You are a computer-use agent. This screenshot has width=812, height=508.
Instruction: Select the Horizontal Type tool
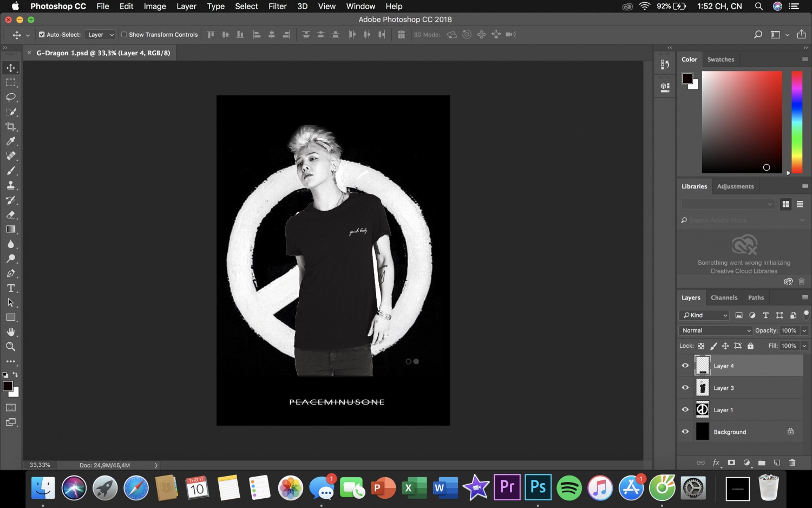11,288
